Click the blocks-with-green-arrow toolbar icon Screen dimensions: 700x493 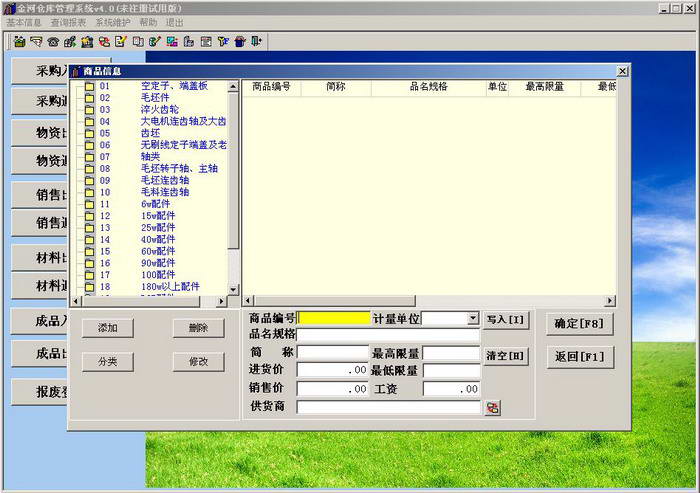click(x=70, y=42)
